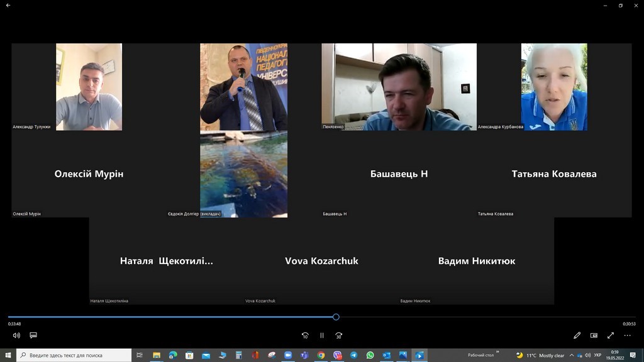Open Microsoft Teams from the taskbar
This screenshot has height=362, width=644.
[x=304, y=355]
